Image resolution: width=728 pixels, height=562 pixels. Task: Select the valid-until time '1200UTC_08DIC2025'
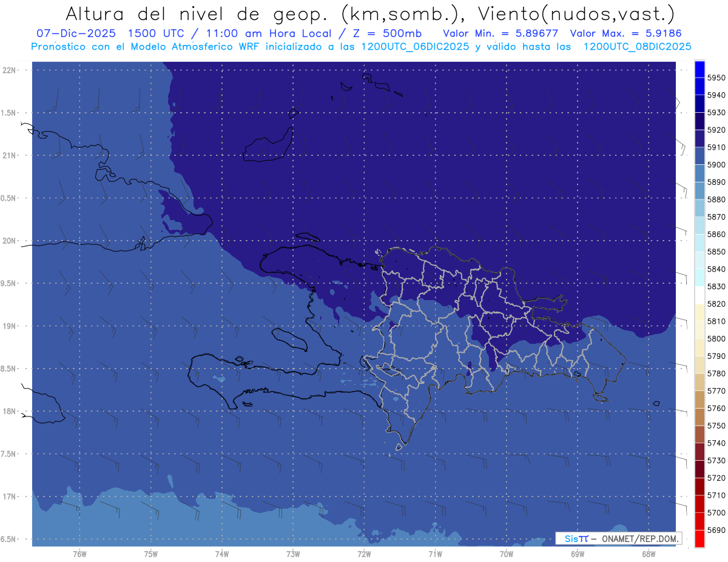637,47
